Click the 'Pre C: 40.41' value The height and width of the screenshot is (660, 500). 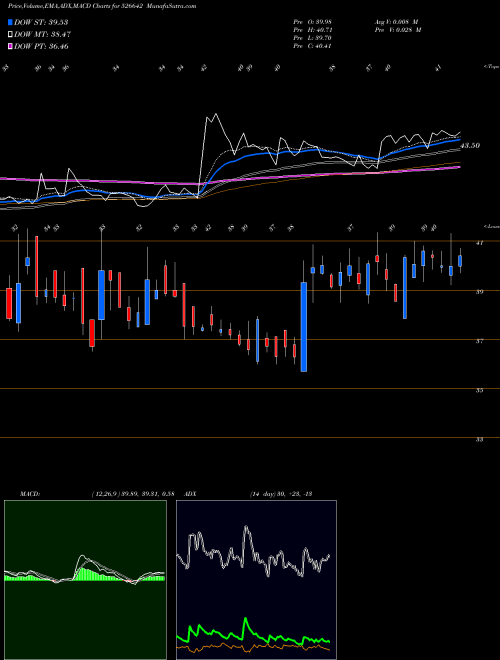click(312, 46)
